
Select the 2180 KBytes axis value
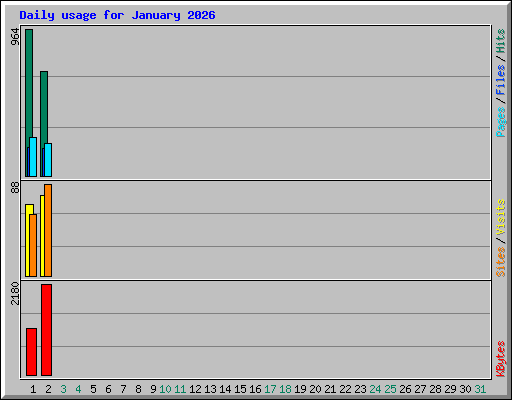15,293
